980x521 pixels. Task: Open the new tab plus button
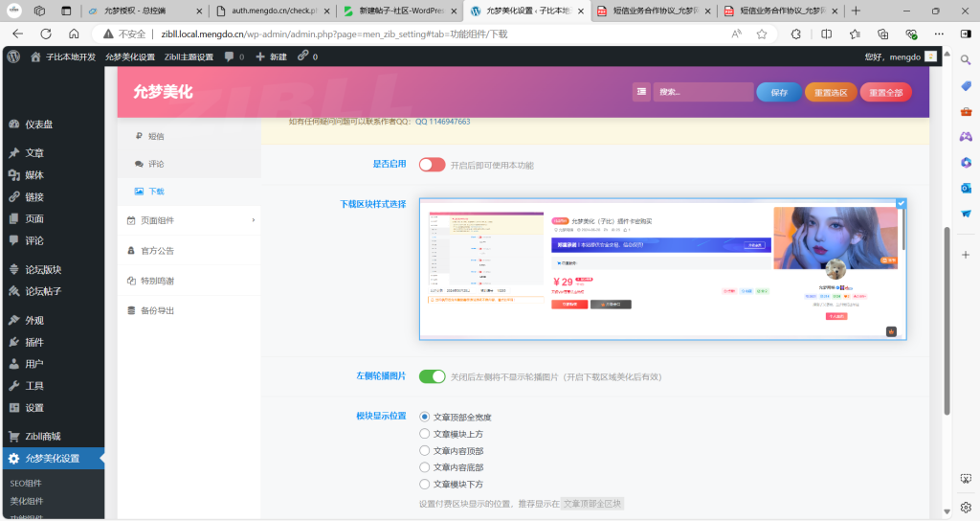point(856,11)
